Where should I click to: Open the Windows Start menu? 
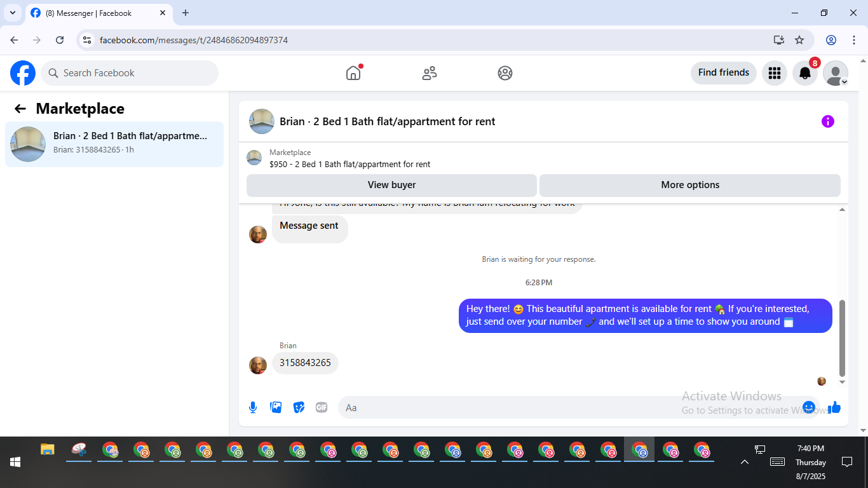pos(15,463)
